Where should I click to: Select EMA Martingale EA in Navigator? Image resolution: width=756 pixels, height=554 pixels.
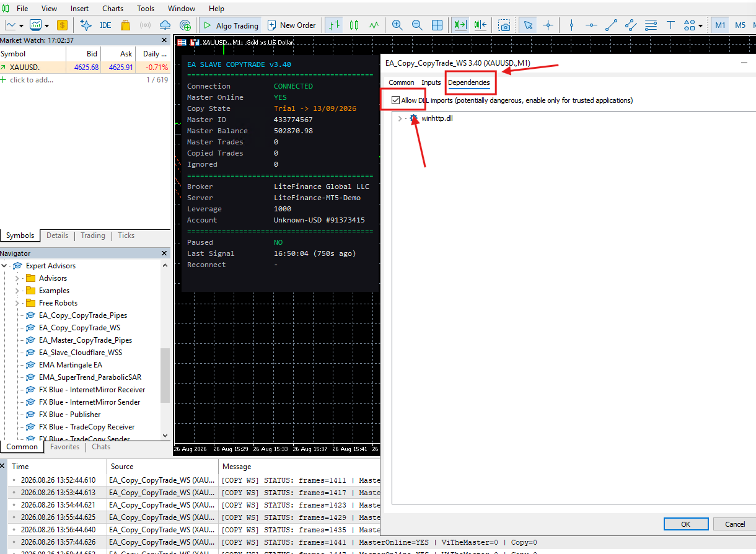pos(71,365)
